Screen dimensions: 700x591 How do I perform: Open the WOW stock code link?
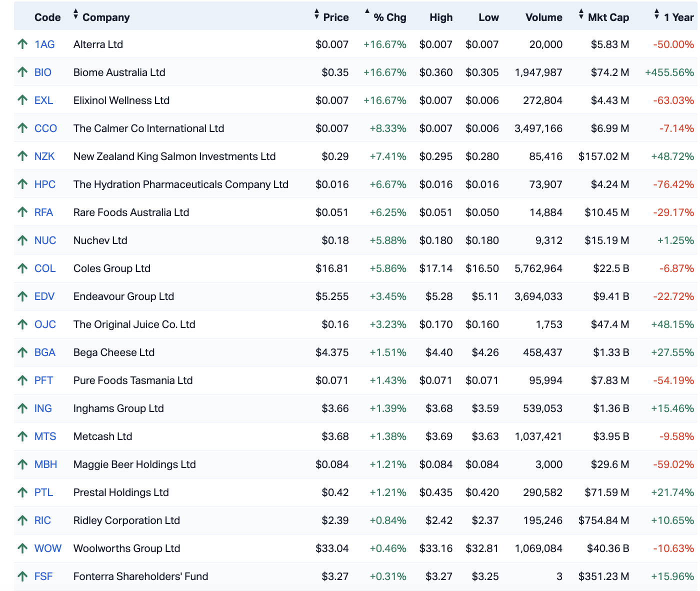pos(48,548)
